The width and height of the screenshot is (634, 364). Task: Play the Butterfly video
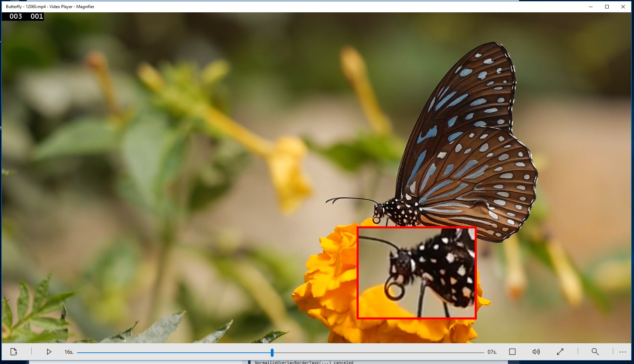click(x=49, y=351)
